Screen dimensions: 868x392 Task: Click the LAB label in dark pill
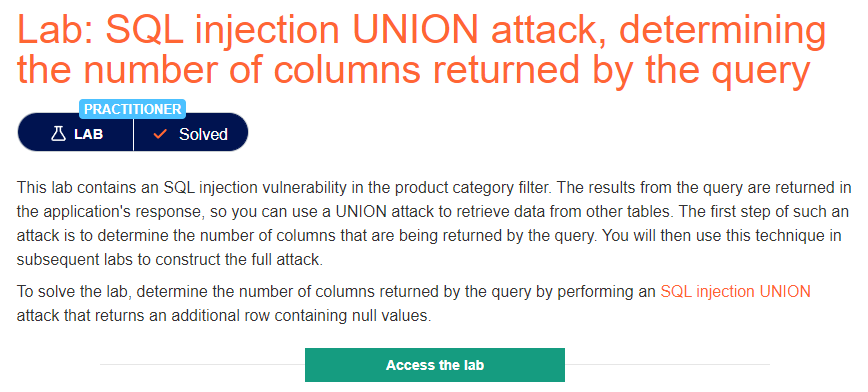click(x=89, y=134)
